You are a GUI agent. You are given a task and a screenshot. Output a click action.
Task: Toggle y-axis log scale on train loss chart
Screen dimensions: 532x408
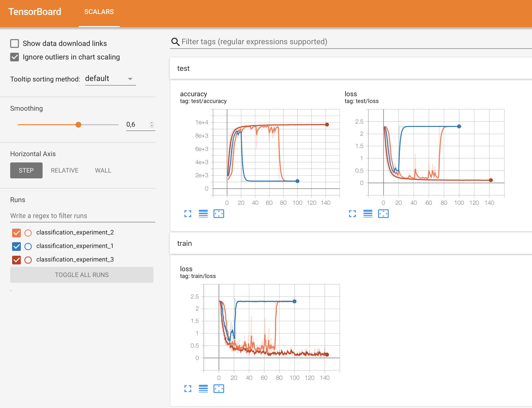[203, 389]
